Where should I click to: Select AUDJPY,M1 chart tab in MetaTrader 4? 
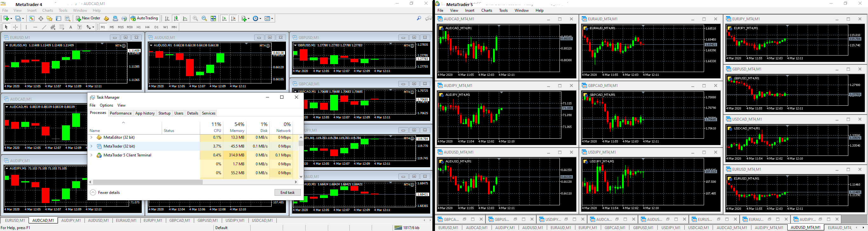(71, 221)
